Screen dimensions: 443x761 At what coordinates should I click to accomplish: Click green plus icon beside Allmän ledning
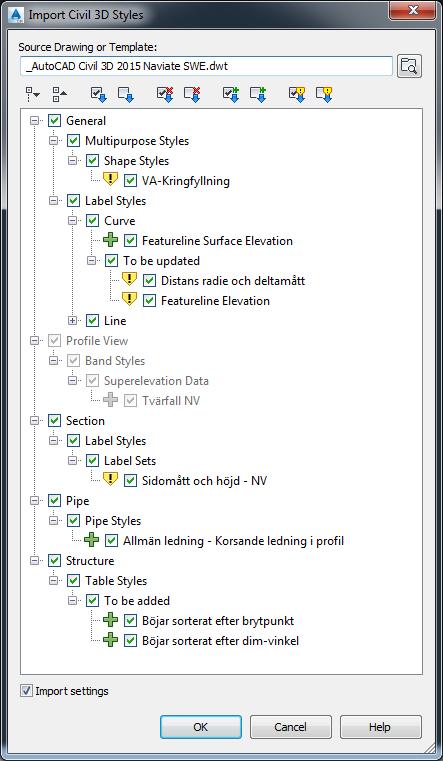click(x=92, y=540)
